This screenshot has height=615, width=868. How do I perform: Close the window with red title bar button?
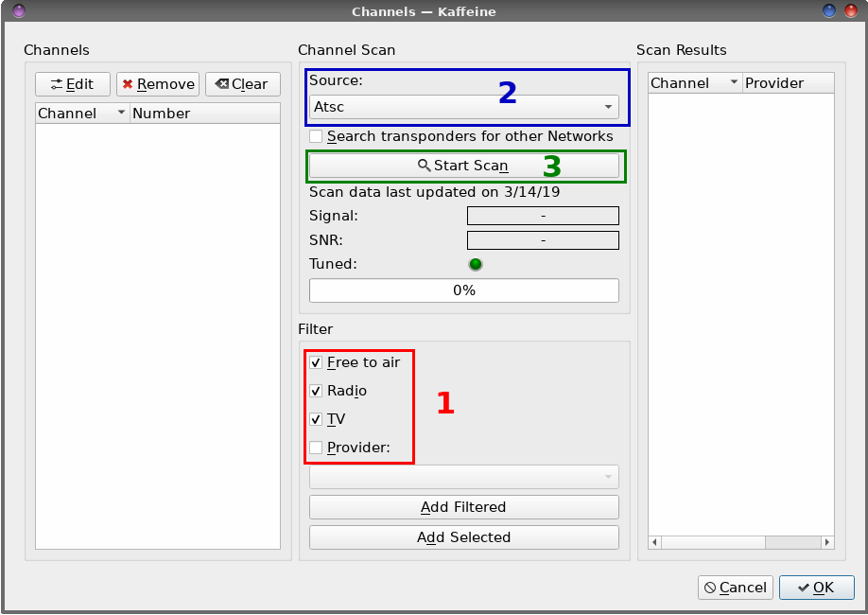(x=851, y=10)
